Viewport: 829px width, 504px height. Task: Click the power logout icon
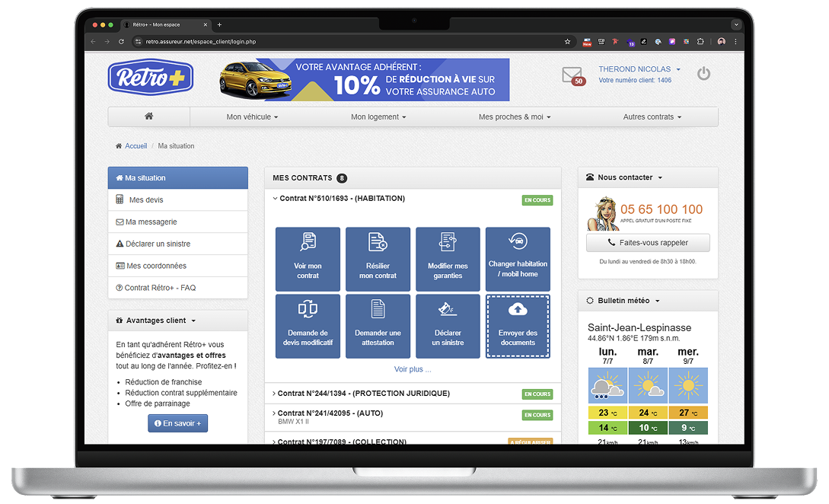[703, 74]
